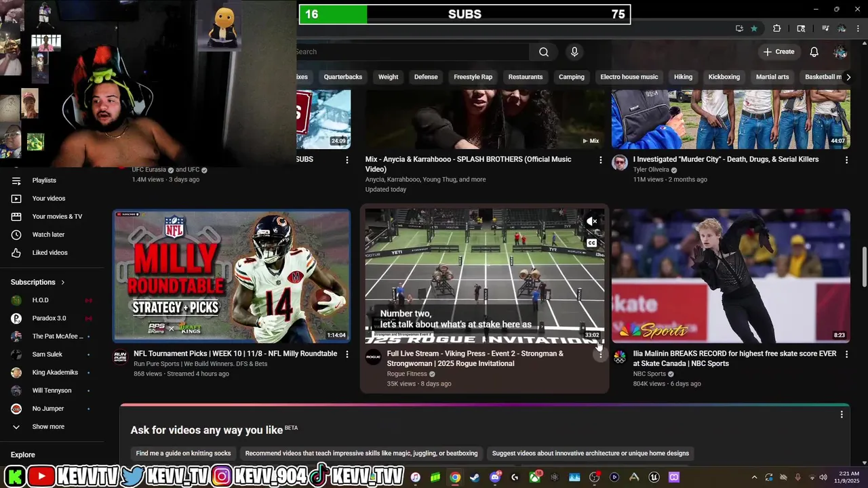Click the Create button
Image resolution: width=868 pixels, height=488 pixels.
pyautogui.click(x=778, y=52)
